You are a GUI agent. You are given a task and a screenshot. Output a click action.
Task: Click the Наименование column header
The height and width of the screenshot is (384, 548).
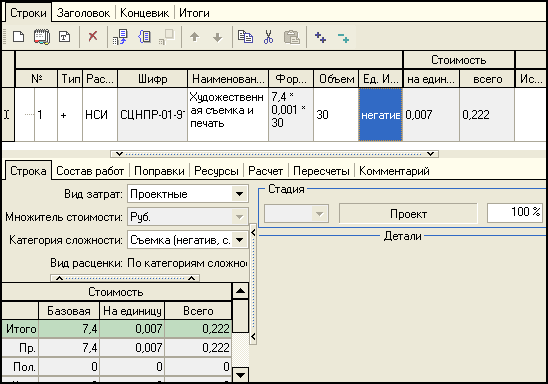(x=228, y=79)
